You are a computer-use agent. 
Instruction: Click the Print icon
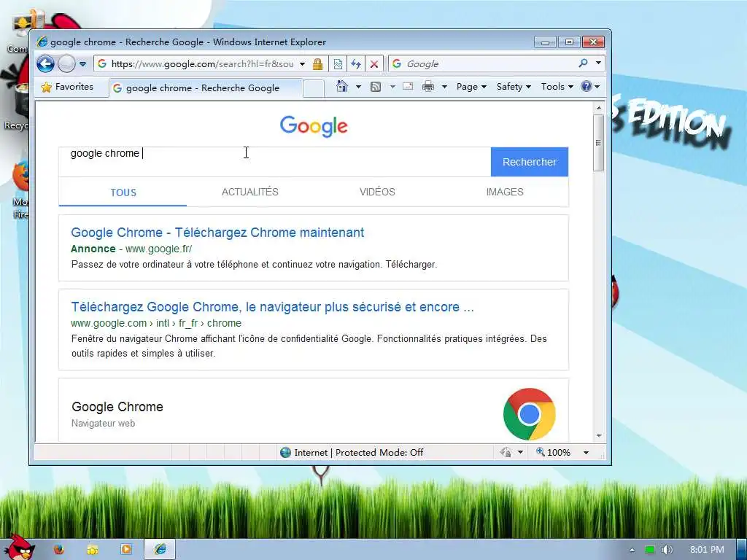[428, 87]
